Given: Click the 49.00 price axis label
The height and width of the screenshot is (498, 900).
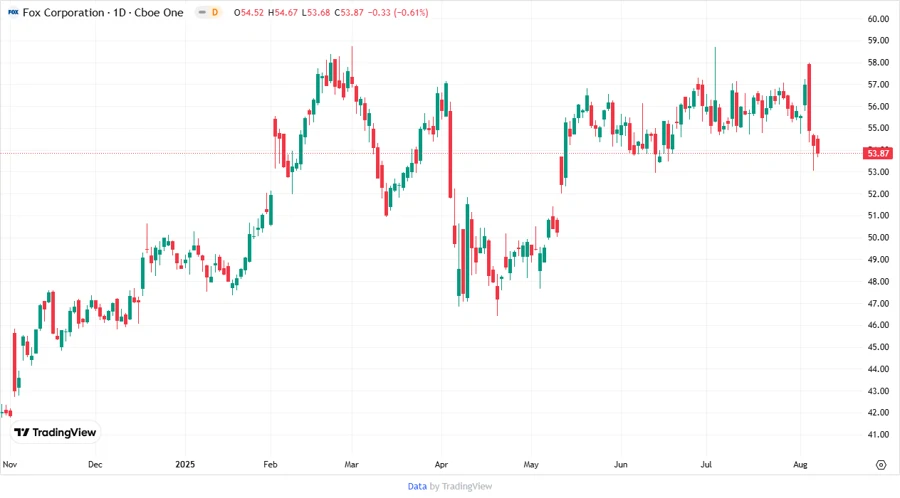Looking at the screenshot, I should tap(878, 259).
